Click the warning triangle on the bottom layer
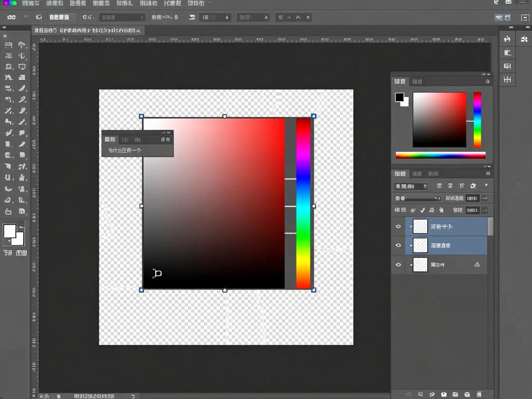This screenshot has width=532, height=399. point(477,265)
